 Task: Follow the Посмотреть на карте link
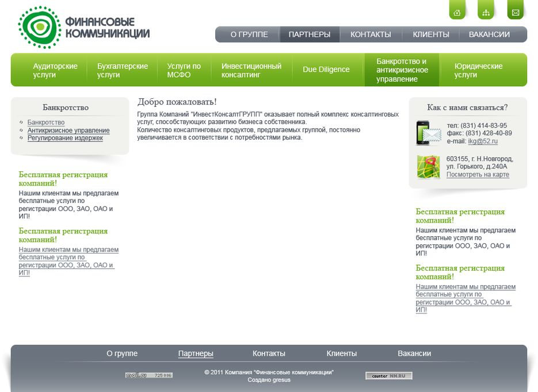coord(478,175)
